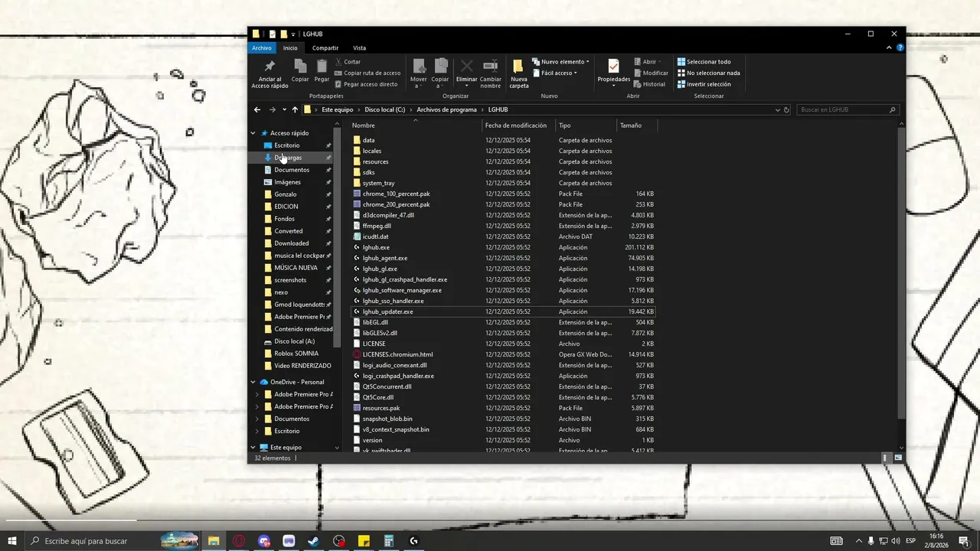Click the Buscar en LGHUB search box
This screenshot has height=551, width=980.
click(x=847, y=109)
